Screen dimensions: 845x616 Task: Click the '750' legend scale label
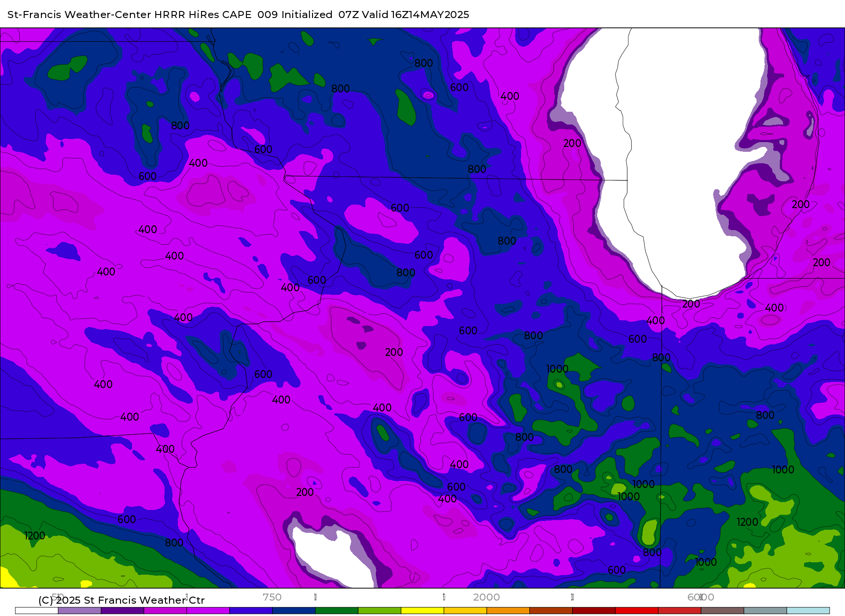click(x=272, y=597)
